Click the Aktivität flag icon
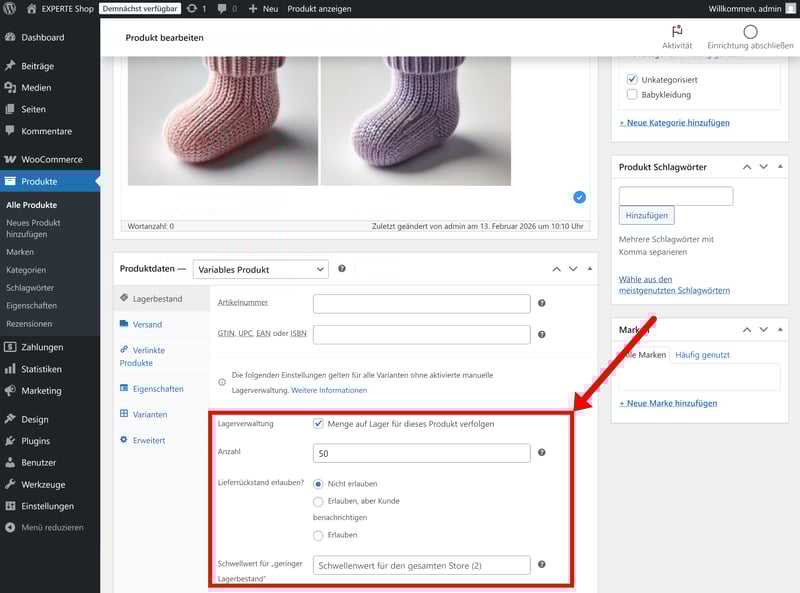This screenshot has height=593, width=800. click(677, 32)
